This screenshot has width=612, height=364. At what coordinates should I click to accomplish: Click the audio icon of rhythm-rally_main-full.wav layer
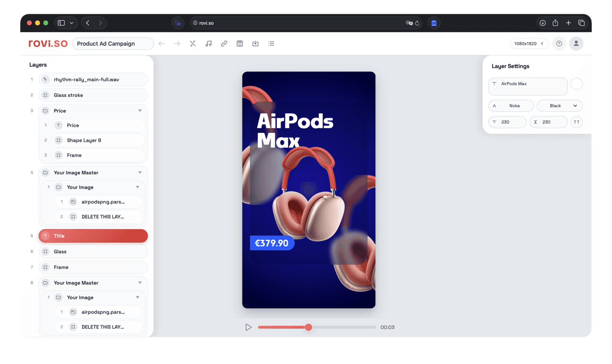point(45,79)
